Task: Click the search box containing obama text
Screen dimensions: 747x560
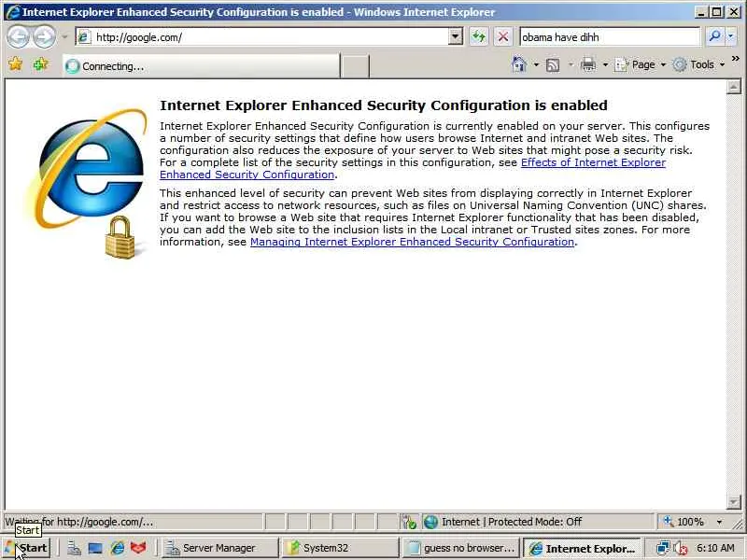Action: click(610, 37)
